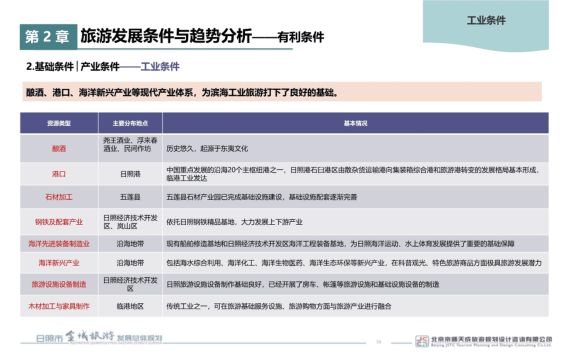The image size is (570, 360).
Task: Select the red '旅游设施设备制造' row label
Action: pyautogui.click(x=59, y=284)
